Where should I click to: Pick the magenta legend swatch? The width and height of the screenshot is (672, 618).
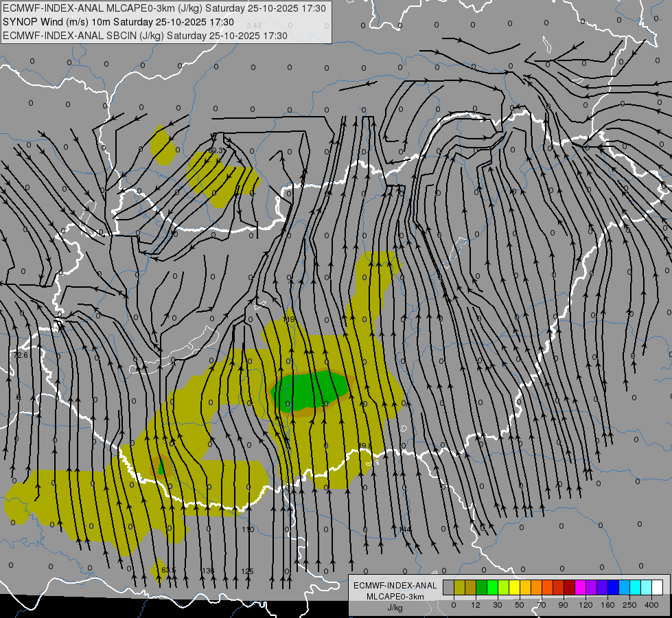click(580, 587)
